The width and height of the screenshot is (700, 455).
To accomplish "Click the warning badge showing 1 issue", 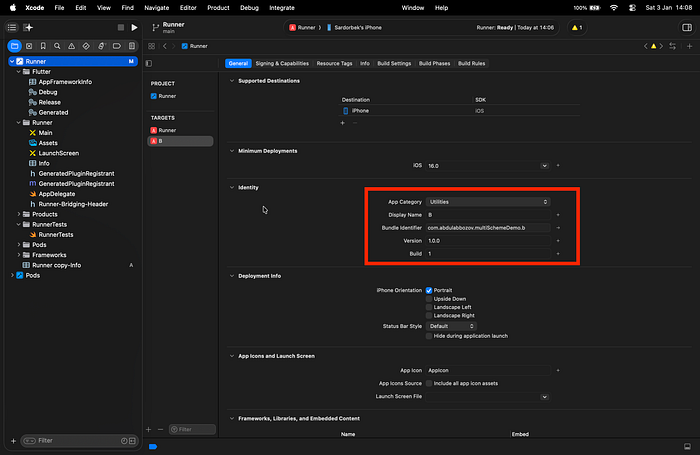I will [x=577, y=28].
